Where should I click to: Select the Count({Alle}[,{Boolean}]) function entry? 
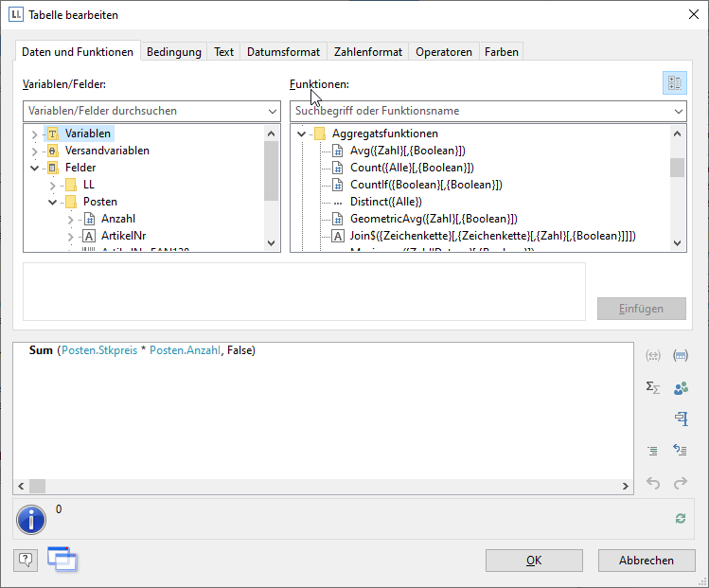tap(412, 168)
